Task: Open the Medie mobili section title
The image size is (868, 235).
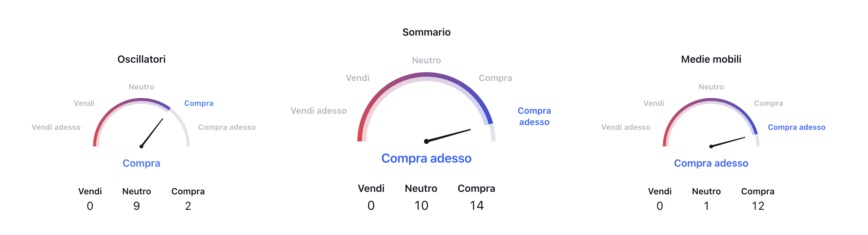Action: [711, 59]
